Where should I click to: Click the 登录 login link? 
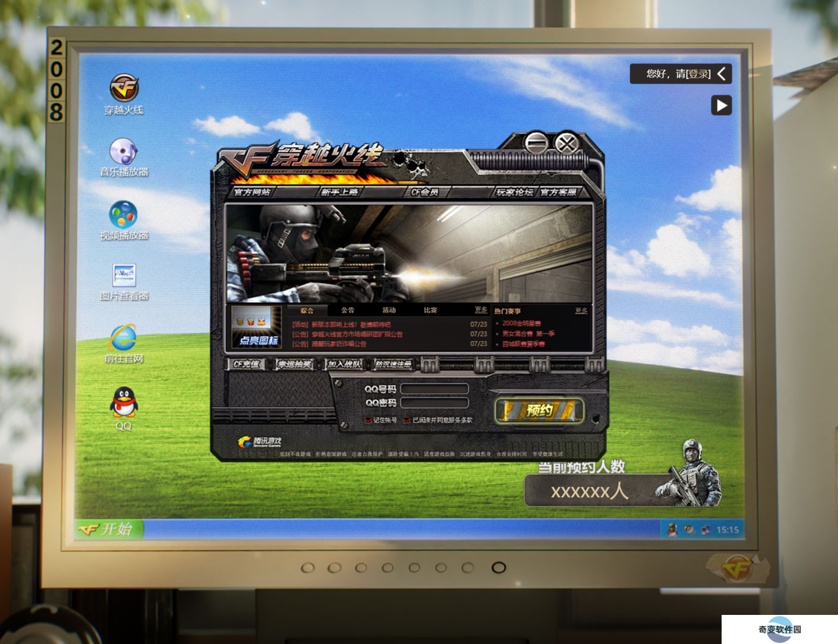point(698,74)
